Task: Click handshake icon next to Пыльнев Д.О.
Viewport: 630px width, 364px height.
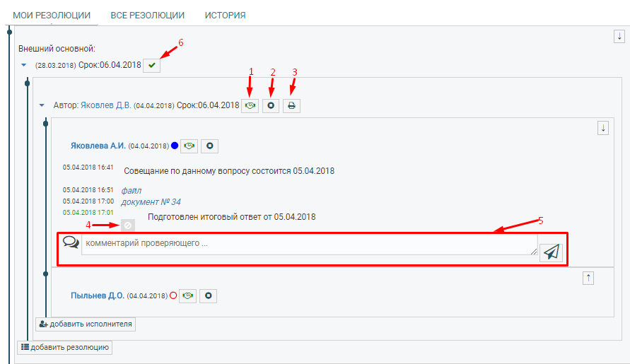Action: point(187,295)
